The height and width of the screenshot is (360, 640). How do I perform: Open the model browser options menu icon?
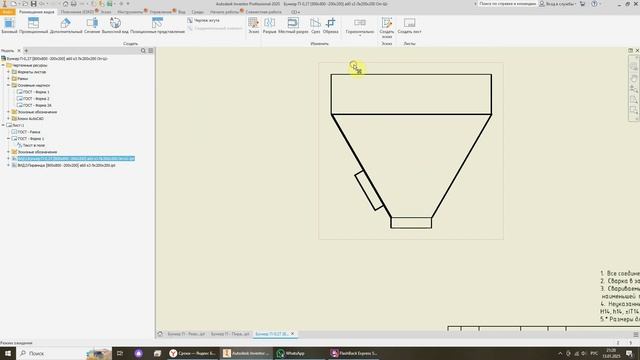point(151,51)
